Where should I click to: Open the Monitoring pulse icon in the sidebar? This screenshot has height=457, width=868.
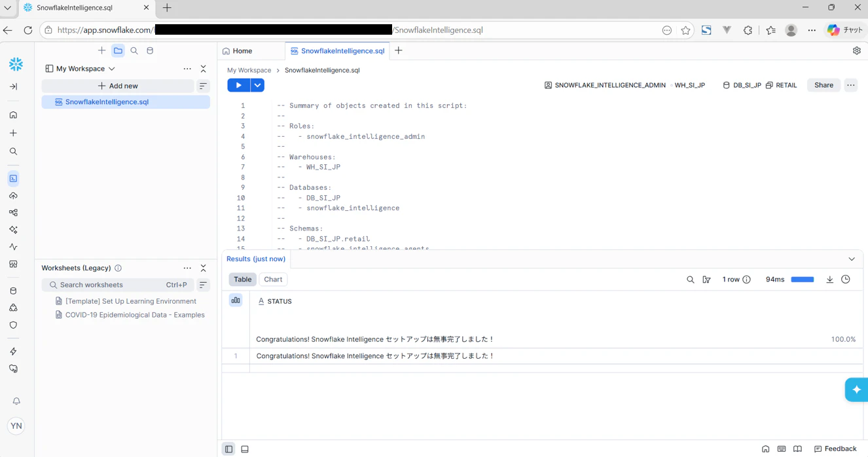tap(13, 247)
